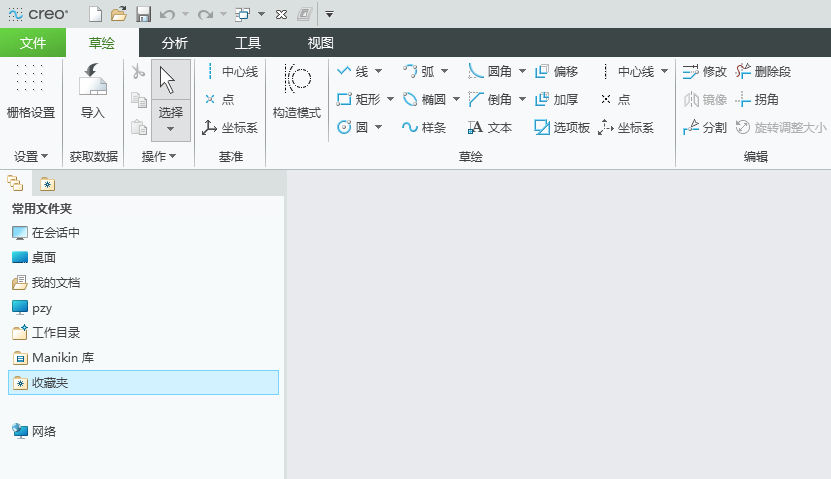This screenshot has height=479, width=831.
Task: Open Network (网络) entry
Action: tap(34, 431)
